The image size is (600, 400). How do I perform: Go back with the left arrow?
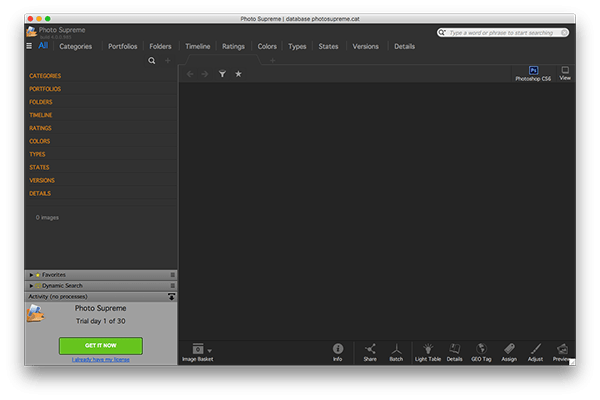pos(190,74)
